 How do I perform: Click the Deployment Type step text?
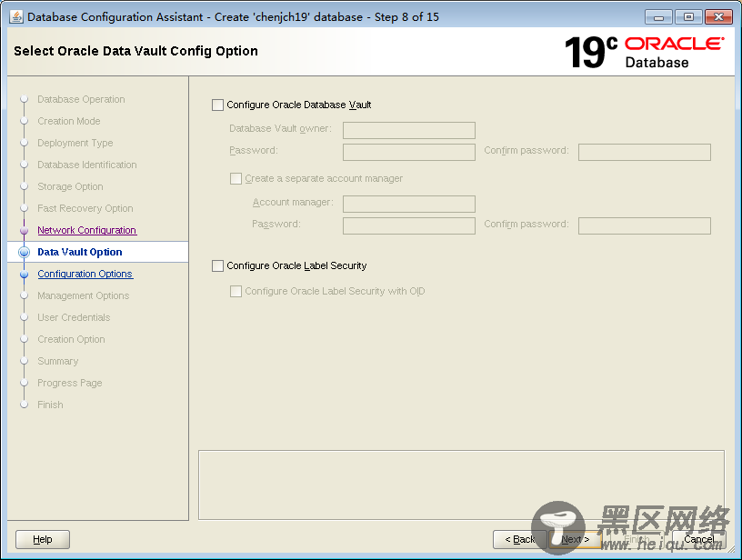pyautogui.click(x=75, y=143)
